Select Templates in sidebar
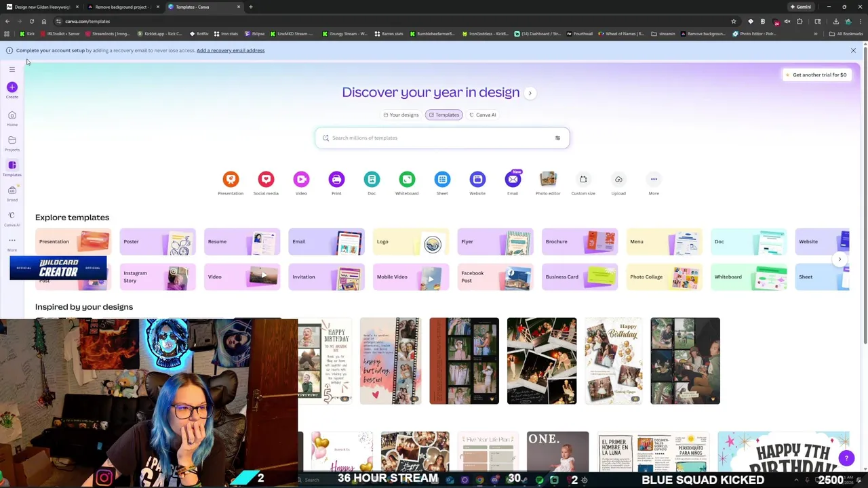Image resolution: width=868 pixels, height=488 pixels. [12, 168]
